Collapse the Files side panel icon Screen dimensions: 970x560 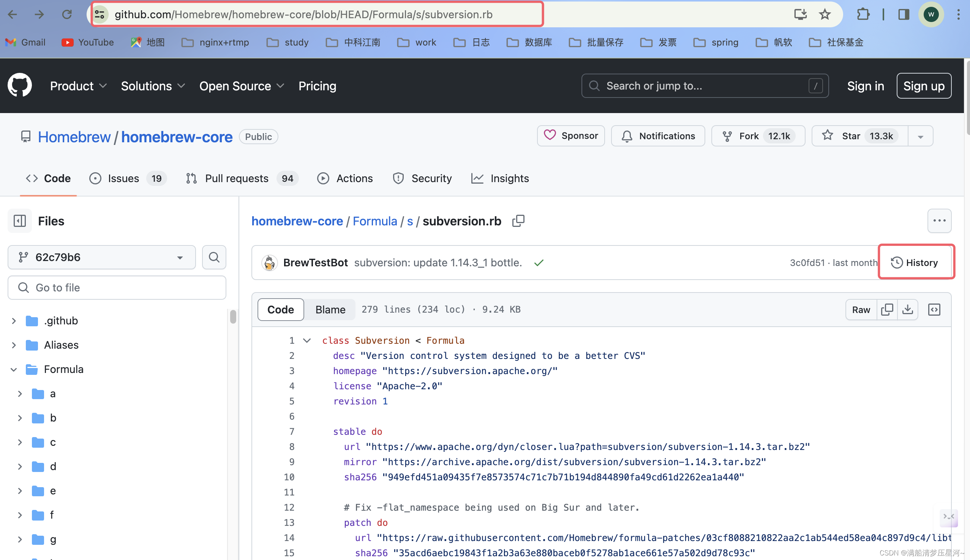click(20, 221)
